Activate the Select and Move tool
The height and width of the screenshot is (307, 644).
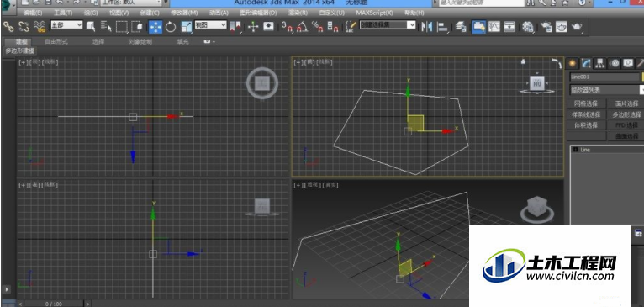156,27
